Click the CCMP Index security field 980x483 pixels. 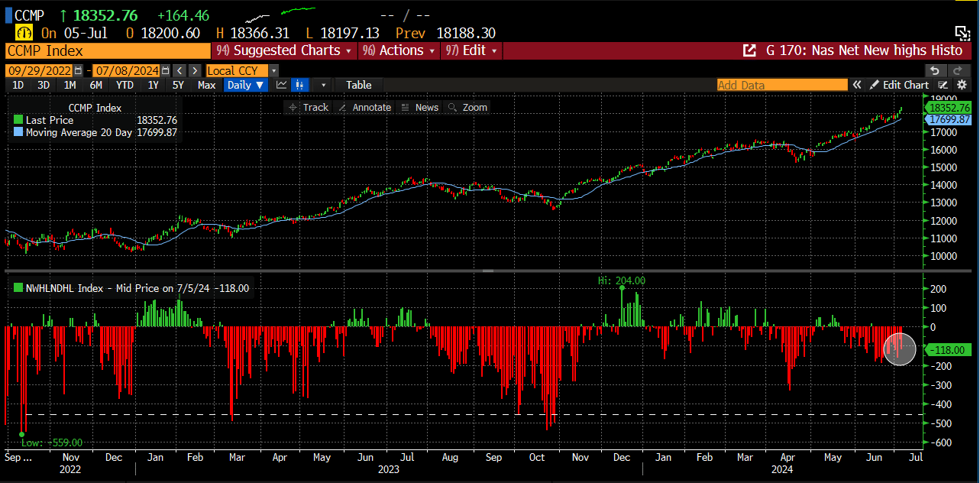[108, 50]
